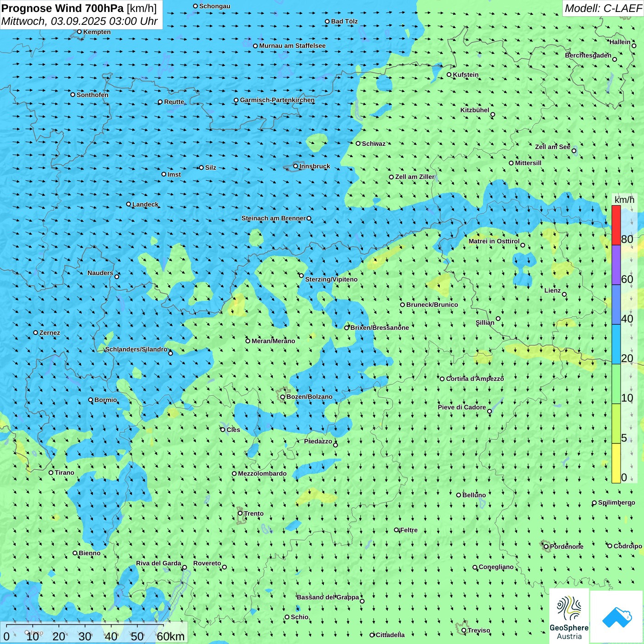Click the Zernez location dot

[x=35, y=333]
